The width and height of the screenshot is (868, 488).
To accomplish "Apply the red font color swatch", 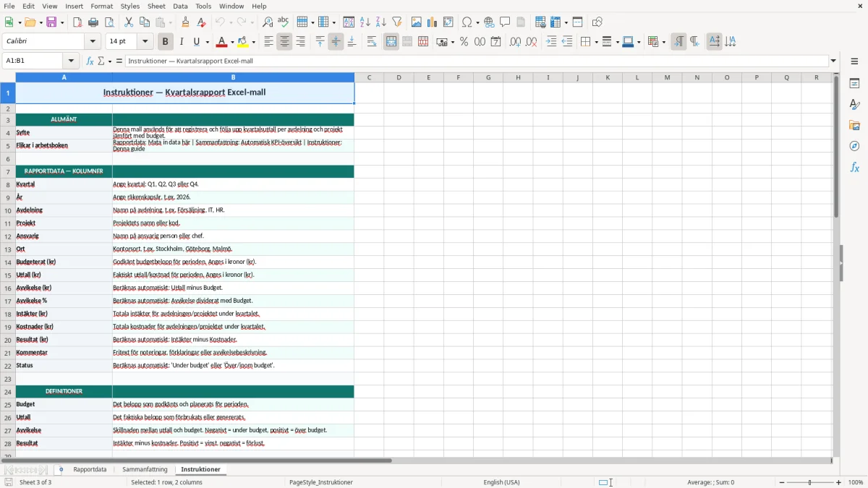I will click(x=222, y=42).
